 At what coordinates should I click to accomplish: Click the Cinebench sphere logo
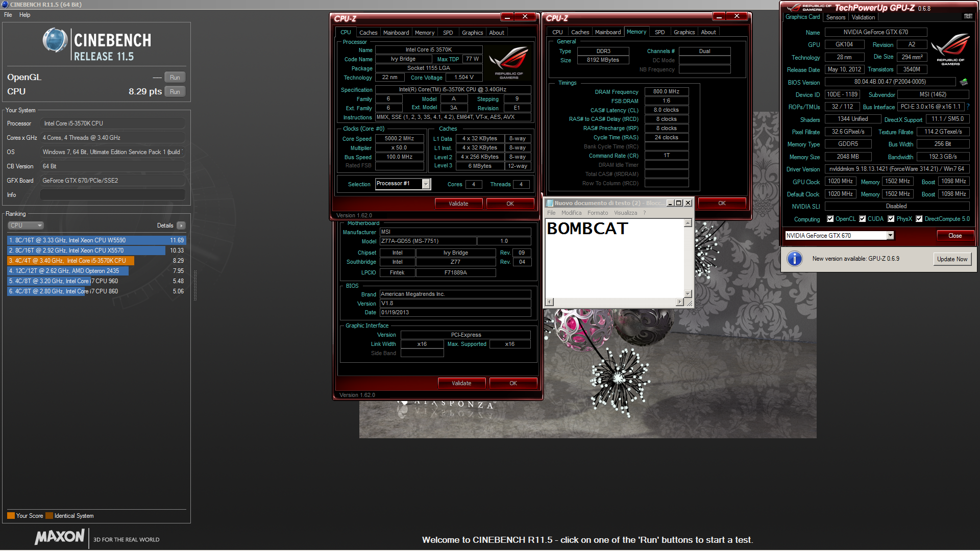55,40
